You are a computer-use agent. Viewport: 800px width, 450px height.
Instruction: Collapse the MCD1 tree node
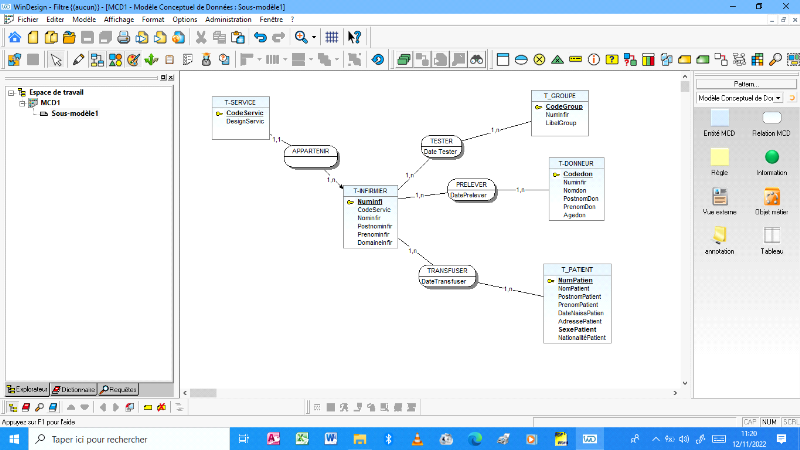(22, 103)
